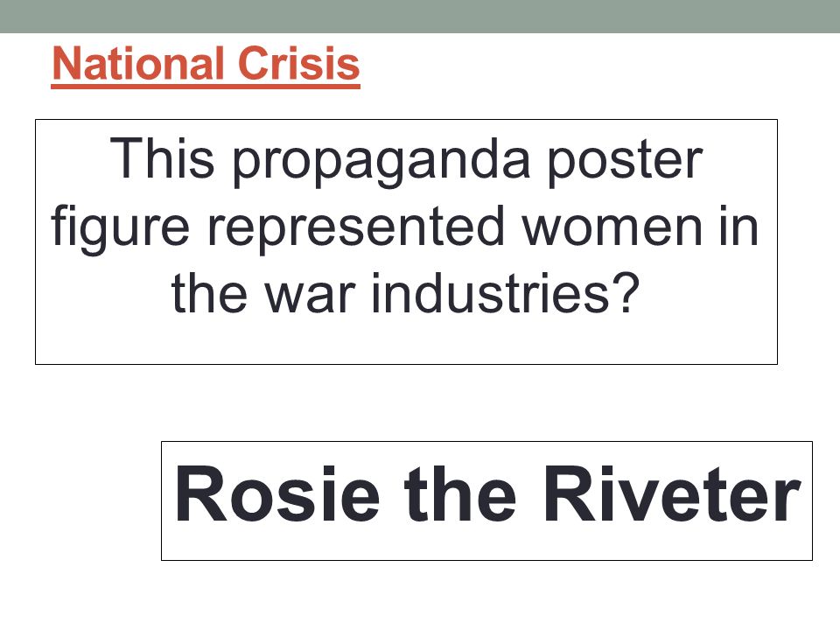
Task: Click the word Riveter in the answer
Action: click(x=672, y=493)
